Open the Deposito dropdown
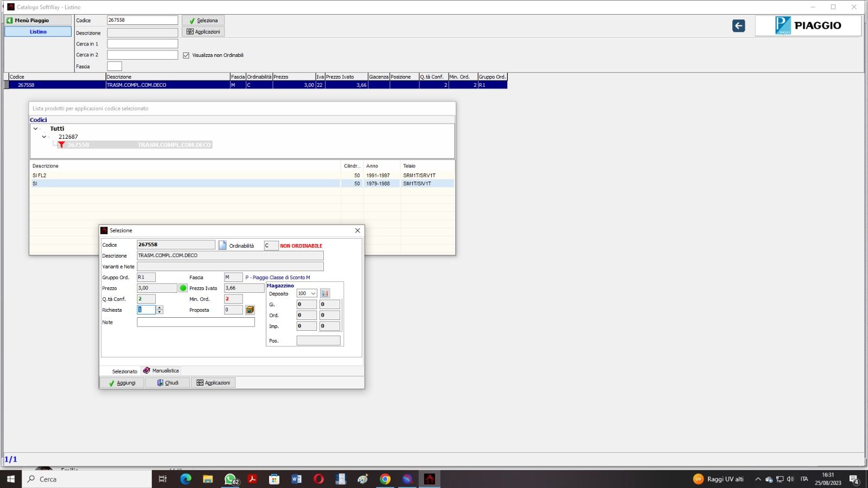 [313, 293]
